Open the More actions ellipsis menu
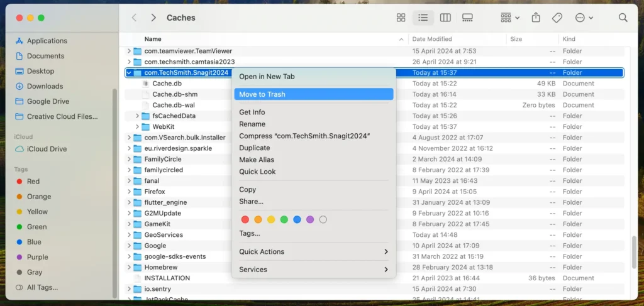Screen dimensions: 644x306 [x=584, y=18]
